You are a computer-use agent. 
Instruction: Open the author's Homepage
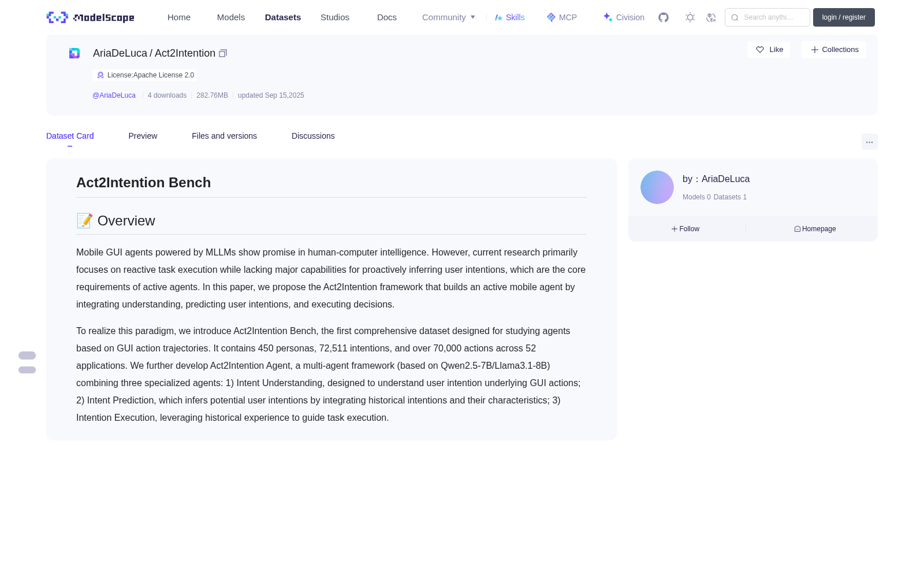pyautogui.click(x=815, y=229)
